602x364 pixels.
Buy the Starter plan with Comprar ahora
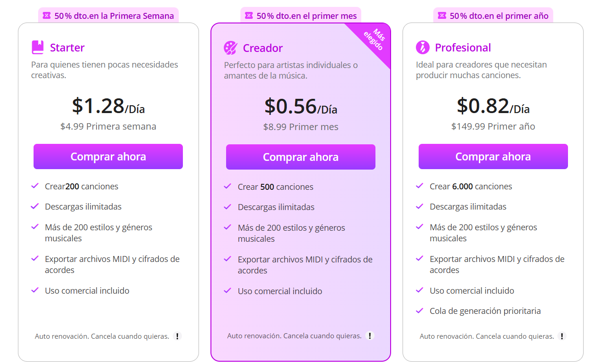108,156
